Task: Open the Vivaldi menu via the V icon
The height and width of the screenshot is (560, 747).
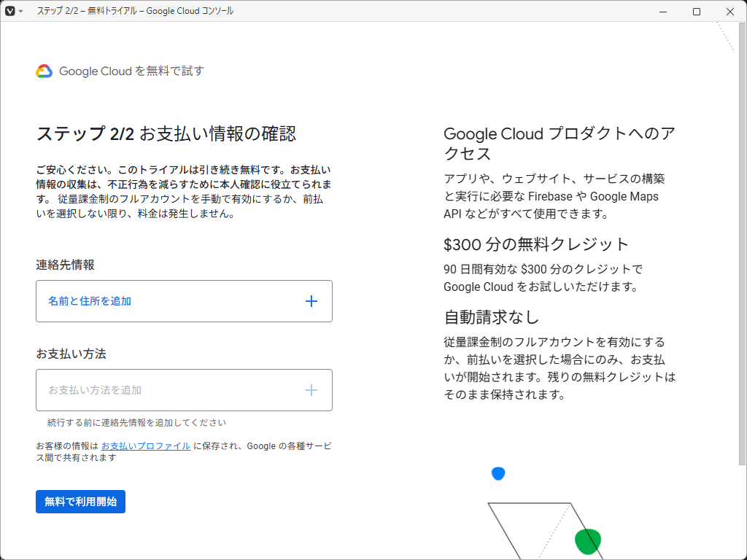Action: (9, 11)
